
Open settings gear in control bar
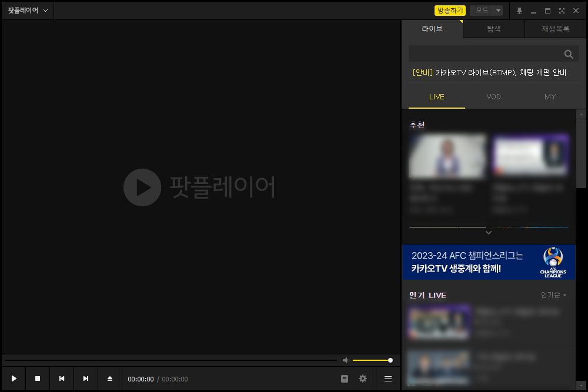[x=363, y=378]
